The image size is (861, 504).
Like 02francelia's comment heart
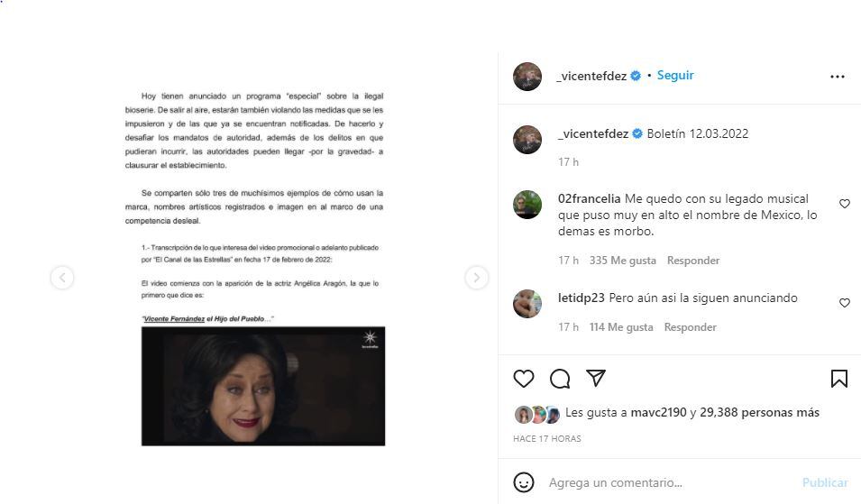pos(845,204)
